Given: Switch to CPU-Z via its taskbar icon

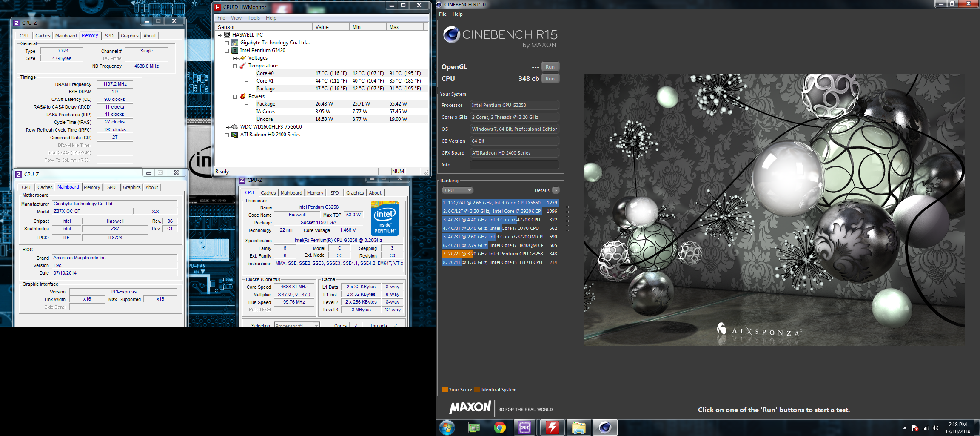Looking at the screenshot, I should [x=524, y=427].
